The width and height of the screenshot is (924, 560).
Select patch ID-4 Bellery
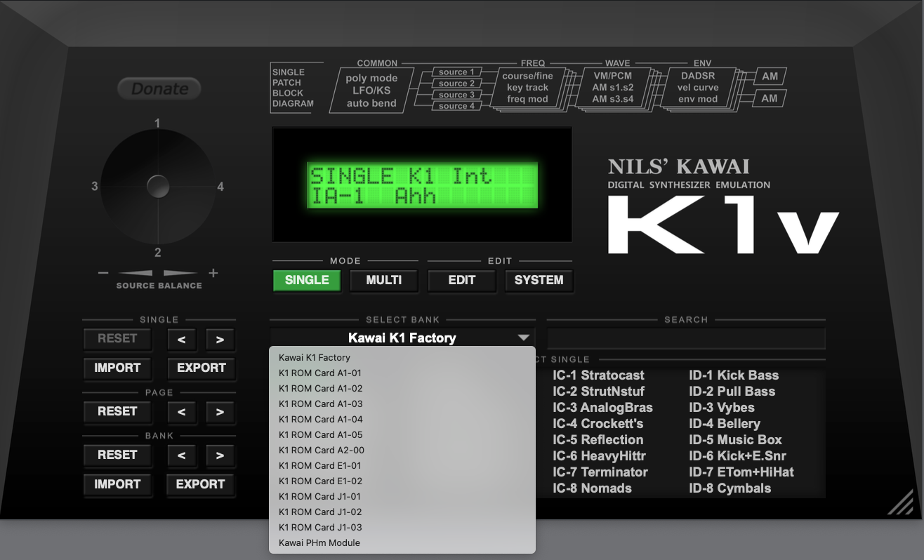725,424
